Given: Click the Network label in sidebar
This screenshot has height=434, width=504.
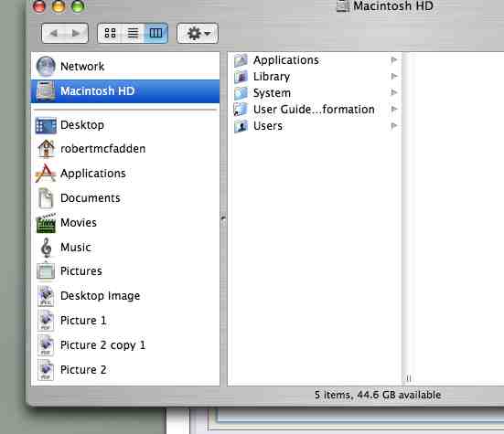Looking at the screenshot, I should point(82,67).
